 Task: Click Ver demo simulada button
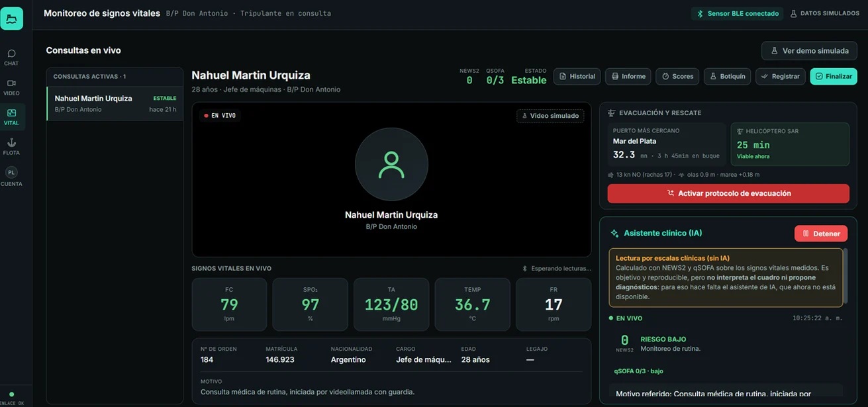809,51
